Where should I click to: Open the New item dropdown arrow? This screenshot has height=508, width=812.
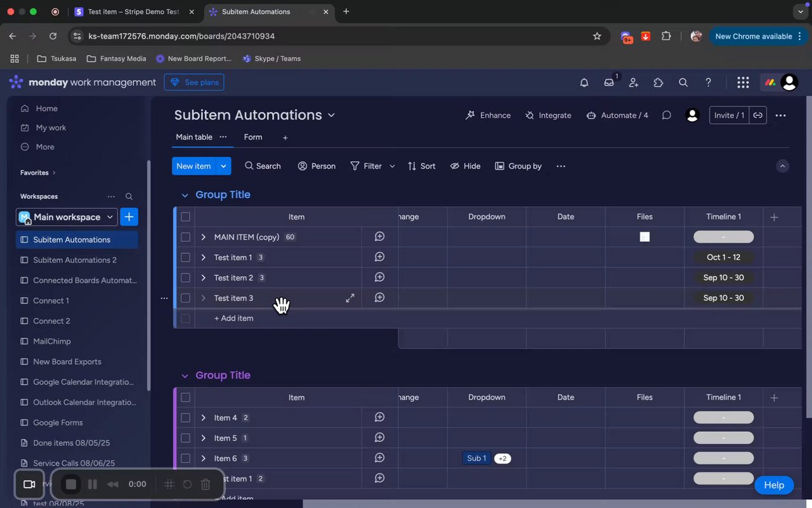223,166
